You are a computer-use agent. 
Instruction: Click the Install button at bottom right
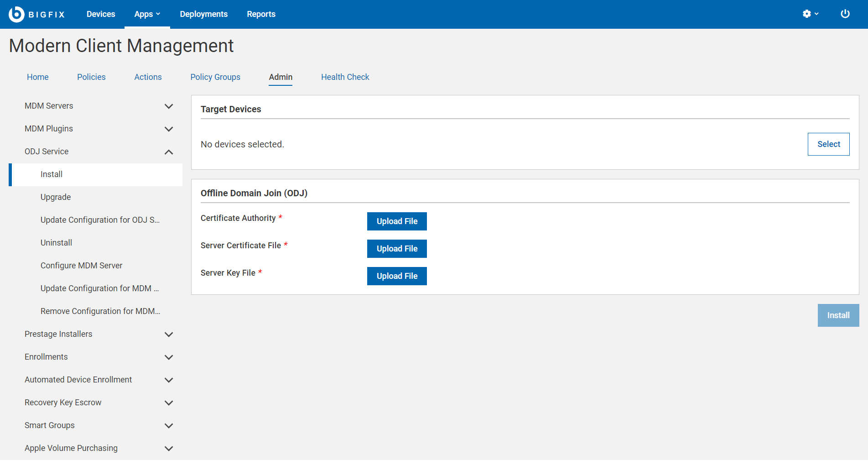click(x=838, y=315)
